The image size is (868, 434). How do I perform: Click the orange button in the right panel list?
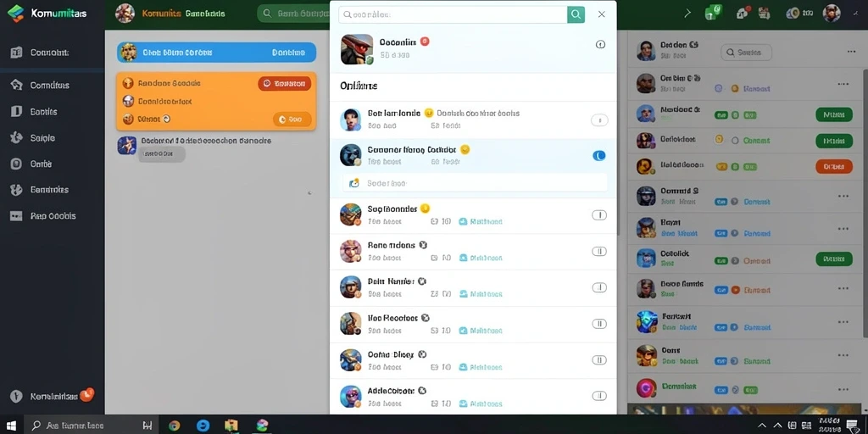834,166
